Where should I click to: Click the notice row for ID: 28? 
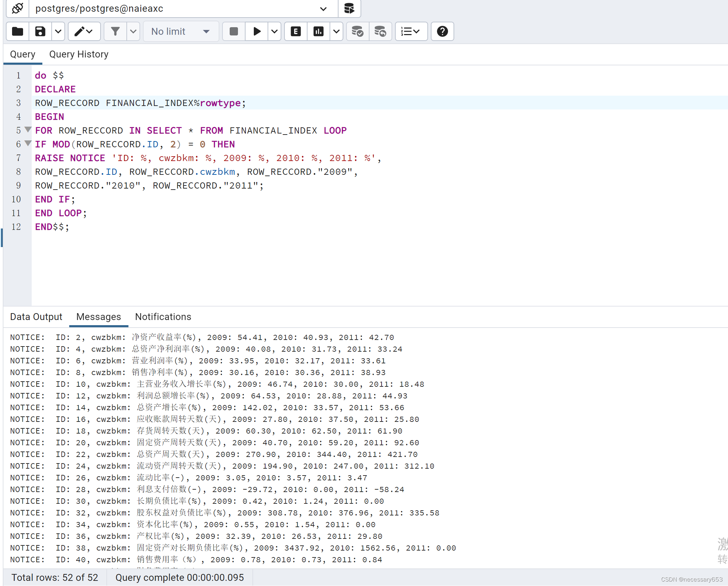tap(207, 490)
